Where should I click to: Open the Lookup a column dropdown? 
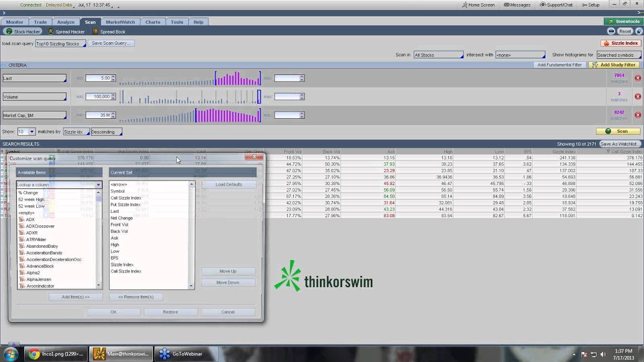click(x=59, y=185)
